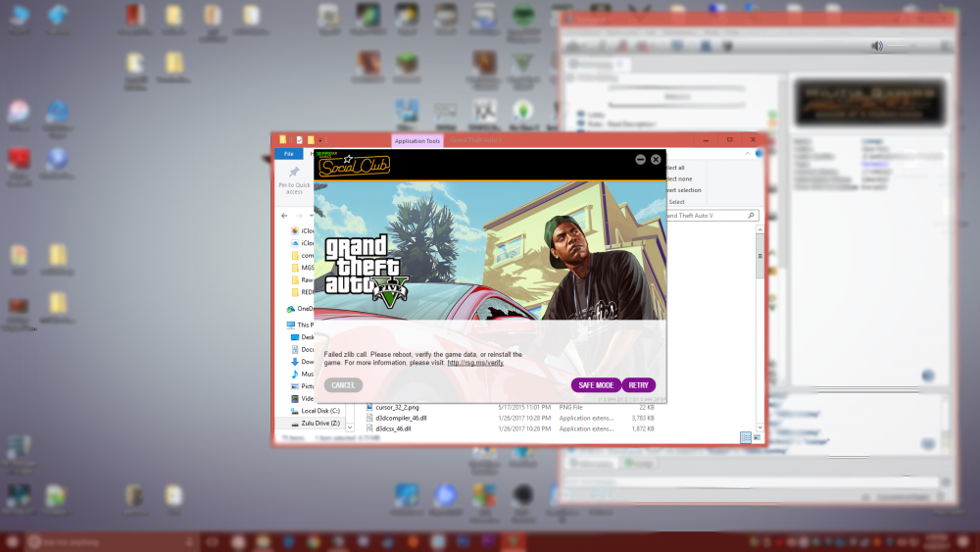Screen dimensions: 980x552
Task: Click the Search Grand Theft Auto V field
Action: click(708, 216)
